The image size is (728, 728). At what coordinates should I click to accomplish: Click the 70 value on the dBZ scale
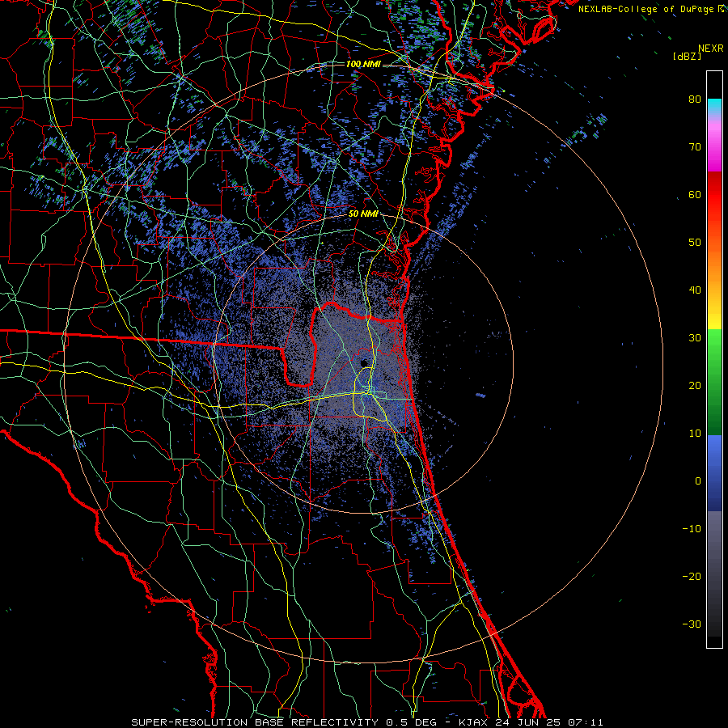(695, 147)
